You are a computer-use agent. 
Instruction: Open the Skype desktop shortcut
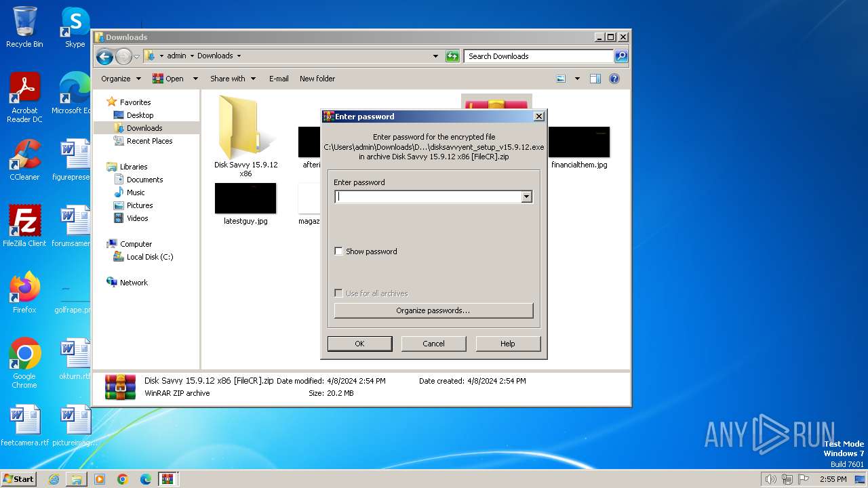tap(75, 27)
